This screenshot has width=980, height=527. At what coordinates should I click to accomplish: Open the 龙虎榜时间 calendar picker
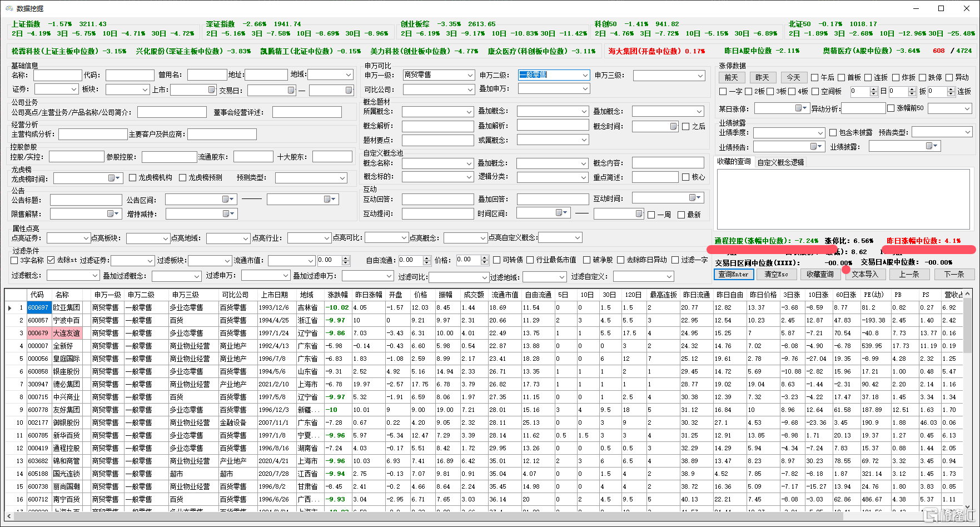coord(115,178)
